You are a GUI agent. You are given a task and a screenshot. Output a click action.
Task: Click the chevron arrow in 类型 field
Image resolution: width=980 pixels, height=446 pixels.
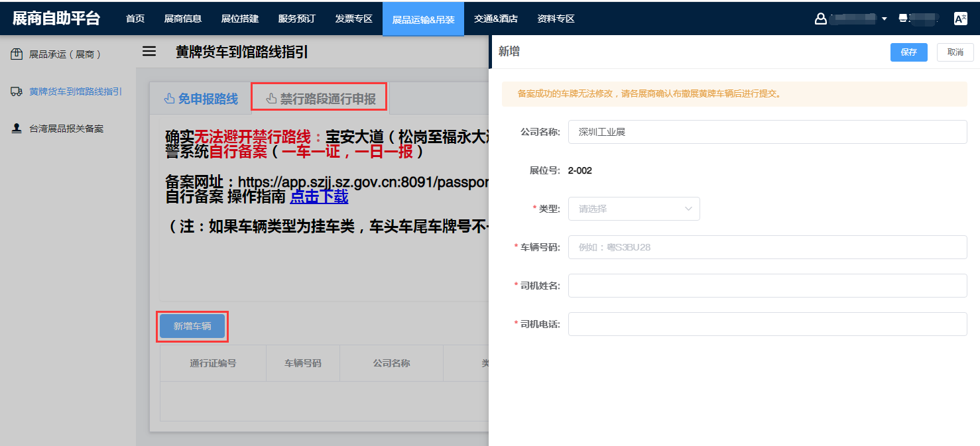pyautogui.click(x=688, y=209)
